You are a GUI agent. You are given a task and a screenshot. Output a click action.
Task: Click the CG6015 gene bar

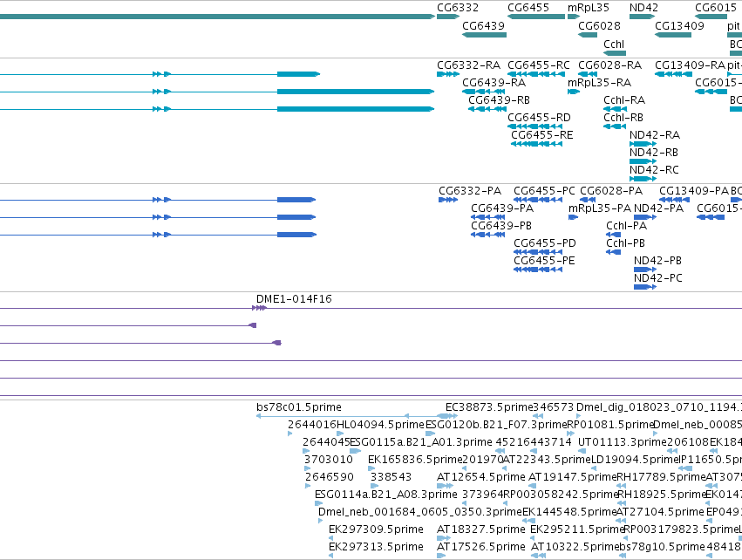tap(711, 17)
